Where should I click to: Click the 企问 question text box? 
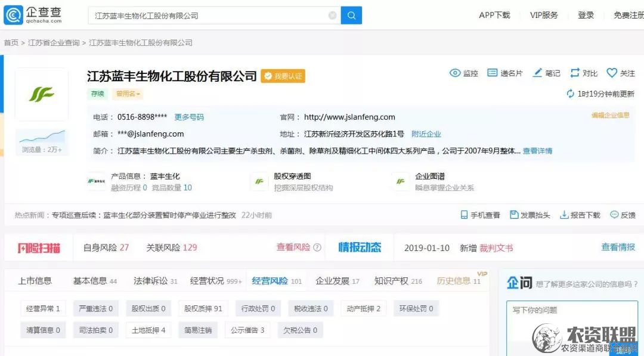point(572,327)
